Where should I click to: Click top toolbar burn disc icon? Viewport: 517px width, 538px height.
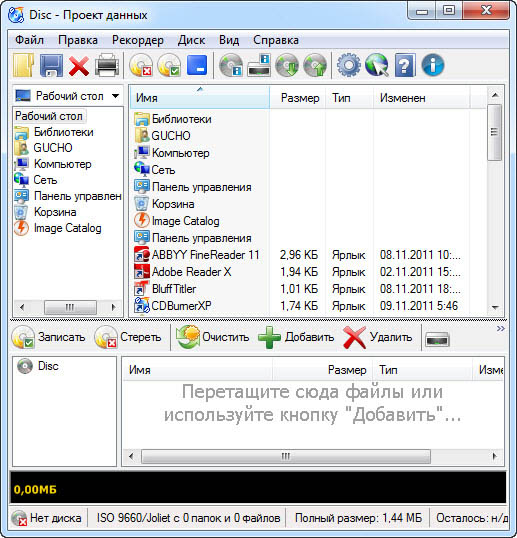169,65
